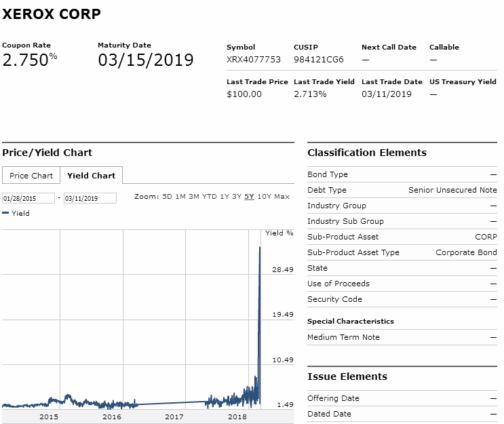Screen dimensions: 504x424
Task: Click the CUSIP value 984121CG6
Action: (x=319, y=60)
